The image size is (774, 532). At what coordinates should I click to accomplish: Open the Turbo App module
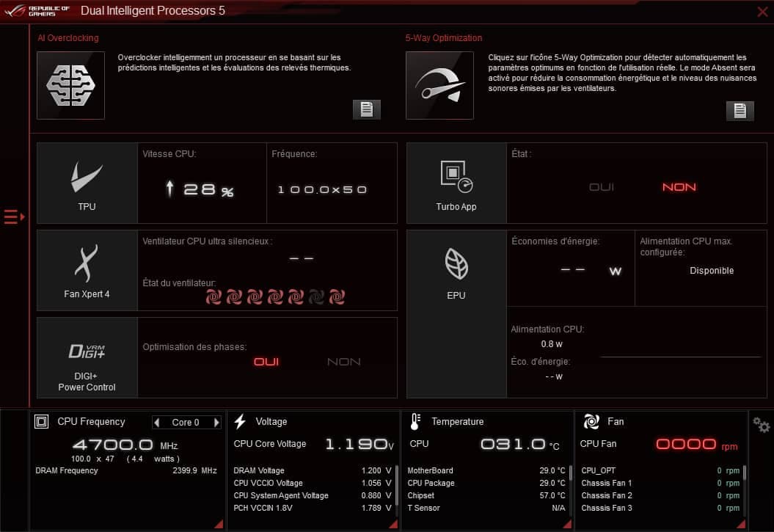click(x=456, y=183)
